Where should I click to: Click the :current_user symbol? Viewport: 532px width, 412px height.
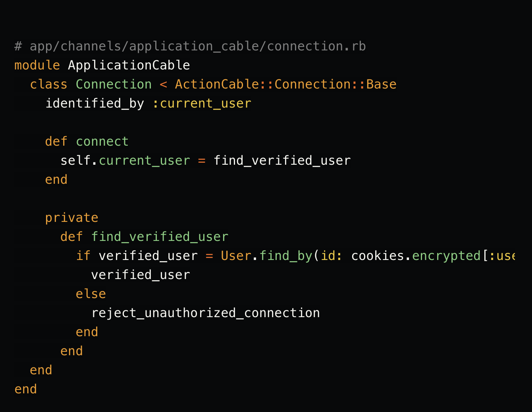click(x=202, y=103)
